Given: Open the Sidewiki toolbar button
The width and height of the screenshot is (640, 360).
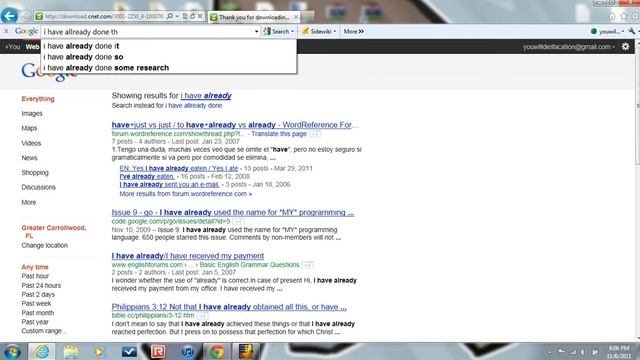Looking at the screenshot, I should [x=316, y=31].
